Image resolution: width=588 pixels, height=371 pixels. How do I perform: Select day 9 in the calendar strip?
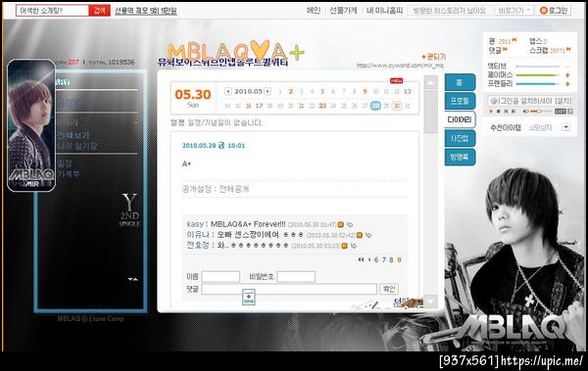point(365,91)
